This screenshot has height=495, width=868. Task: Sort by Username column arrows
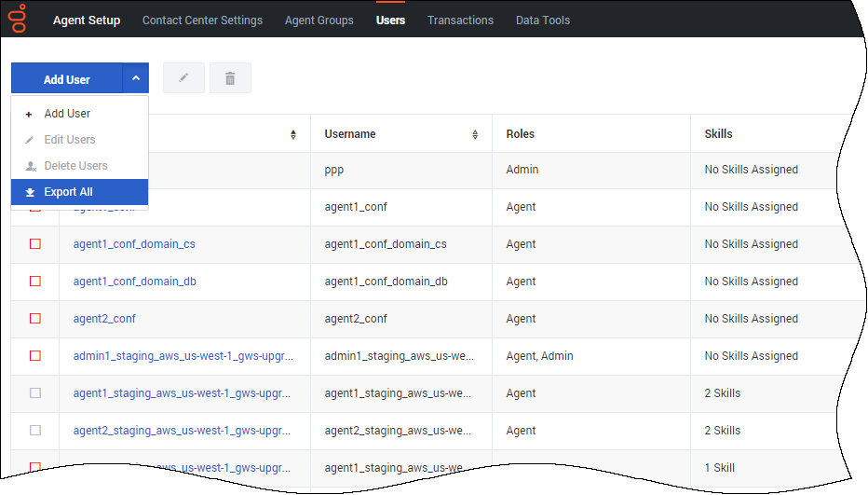tap(475, 134)
